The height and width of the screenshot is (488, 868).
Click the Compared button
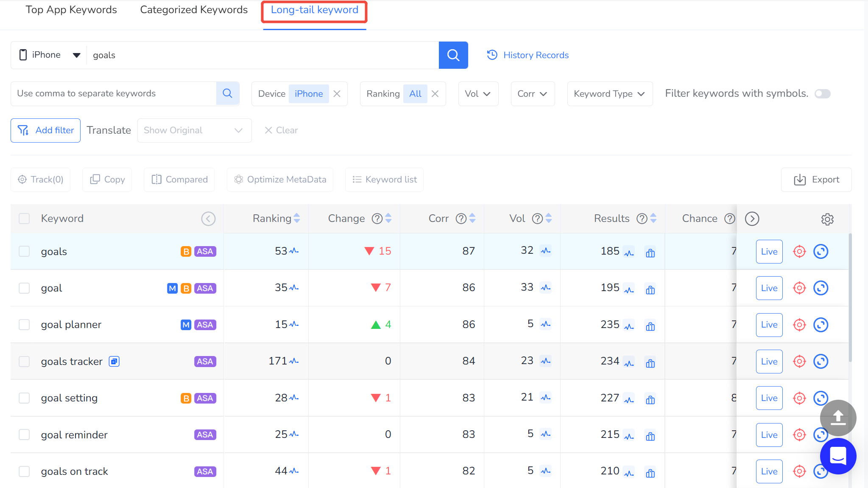(x=179, y=179)
